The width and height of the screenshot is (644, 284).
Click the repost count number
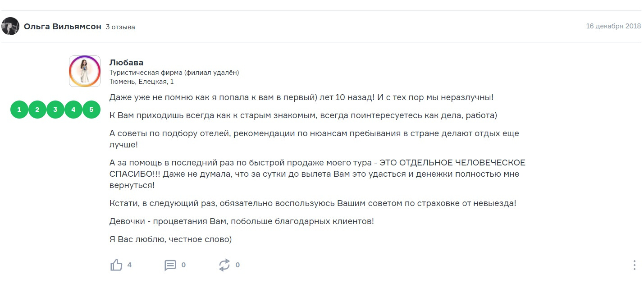pos(238,265)
